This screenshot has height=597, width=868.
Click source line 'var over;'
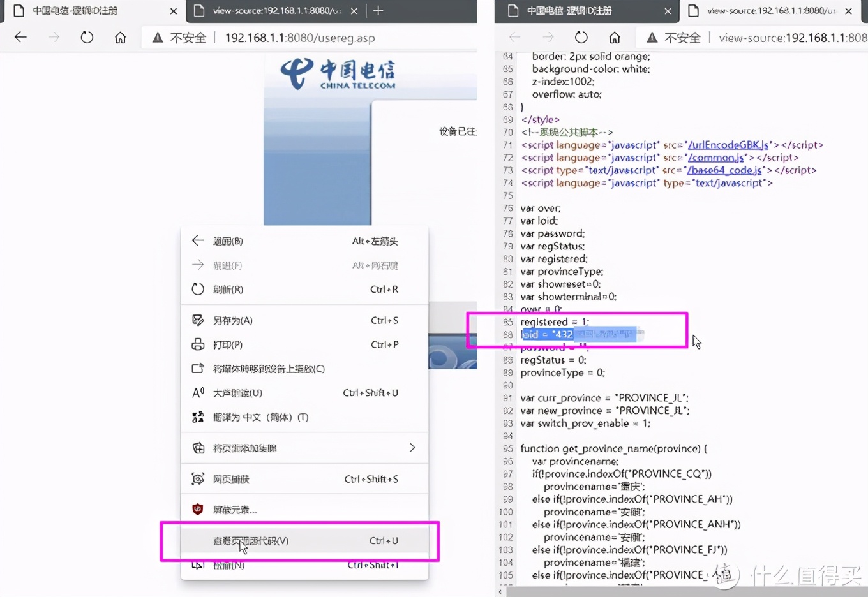coord(541,209)
